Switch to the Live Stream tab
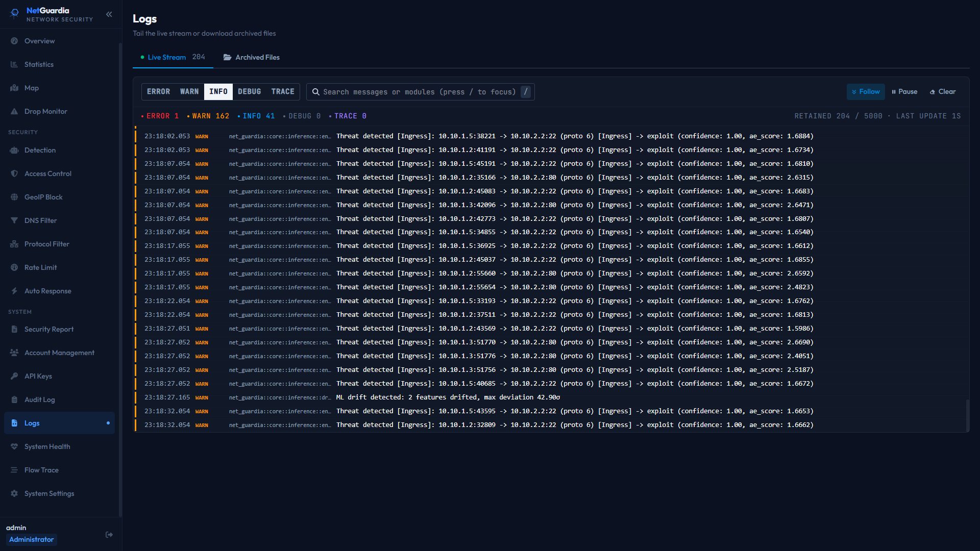Screen dimensions: 980x551 point(173,57)
